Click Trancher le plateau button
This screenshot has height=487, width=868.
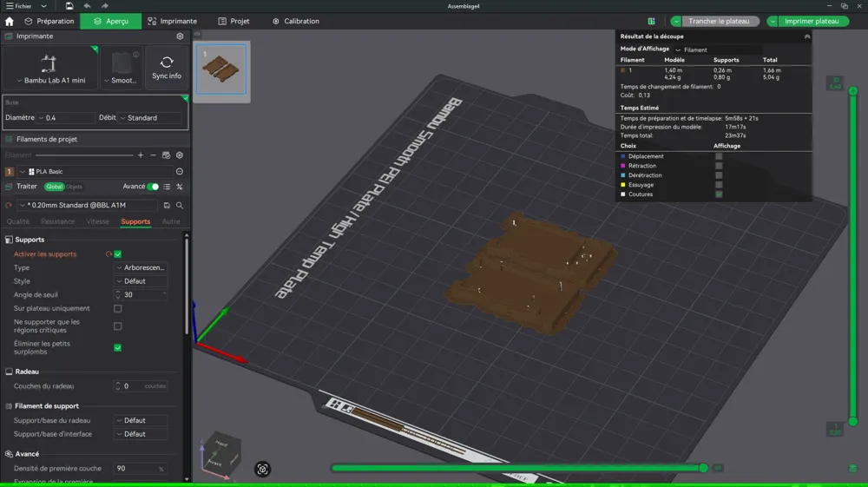719,21
